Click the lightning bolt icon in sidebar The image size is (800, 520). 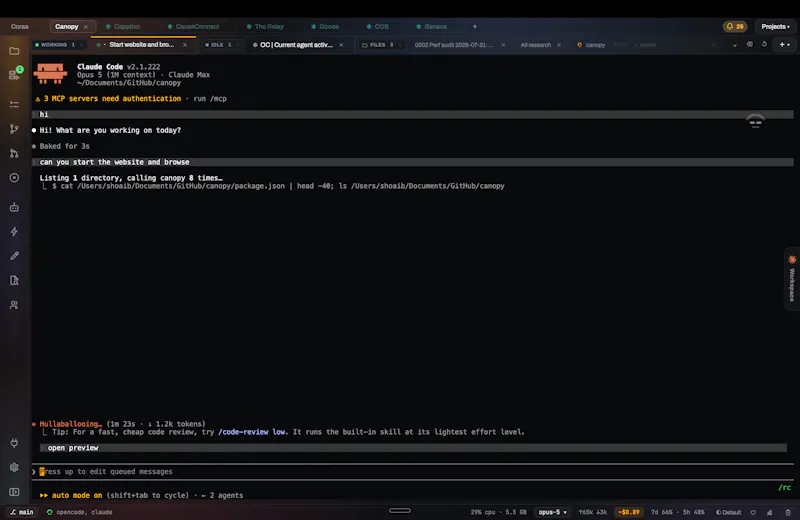point(14,232)
